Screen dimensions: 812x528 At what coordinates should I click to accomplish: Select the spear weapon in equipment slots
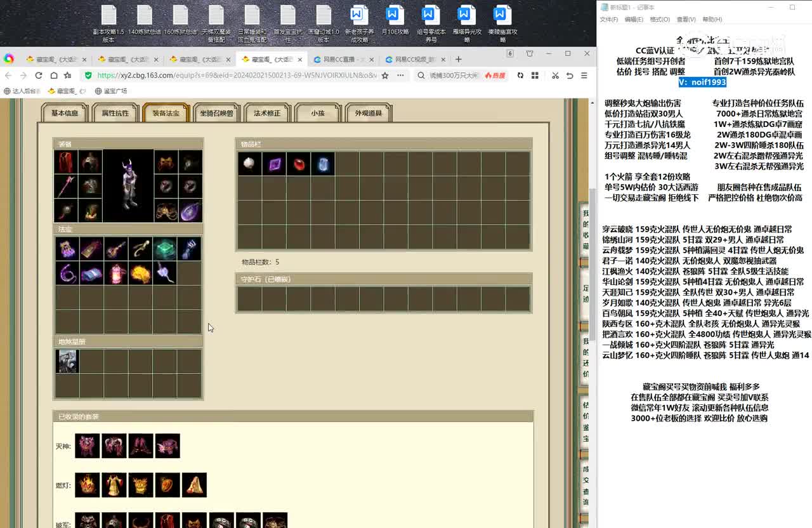(x=66, y=186)
